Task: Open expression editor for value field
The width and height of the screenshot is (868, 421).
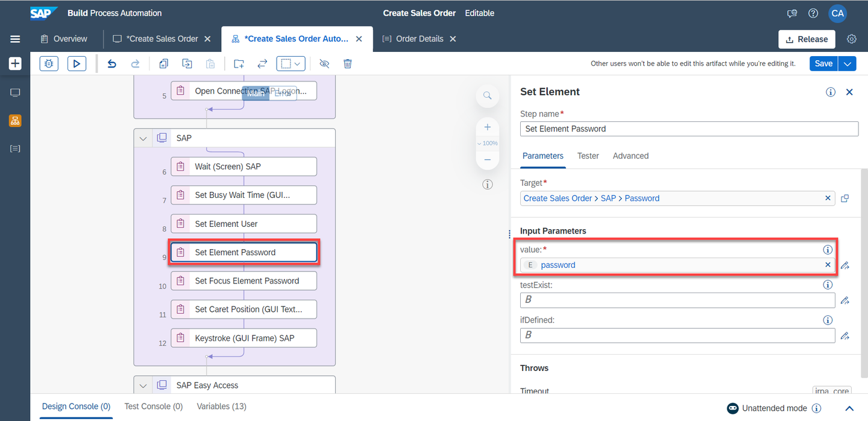Action: click(x=844, y=265)
